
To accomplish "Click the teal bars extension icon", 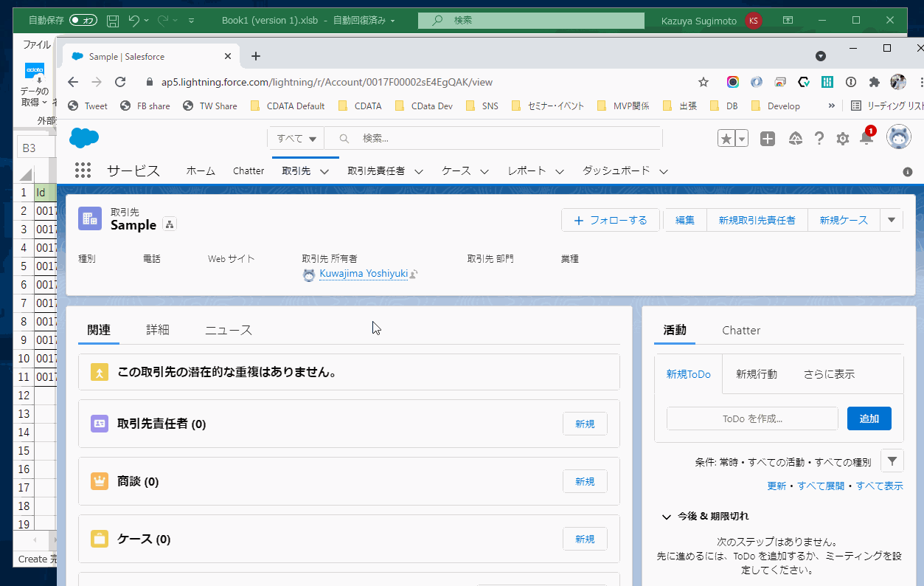I will click(x=827, y=82).
